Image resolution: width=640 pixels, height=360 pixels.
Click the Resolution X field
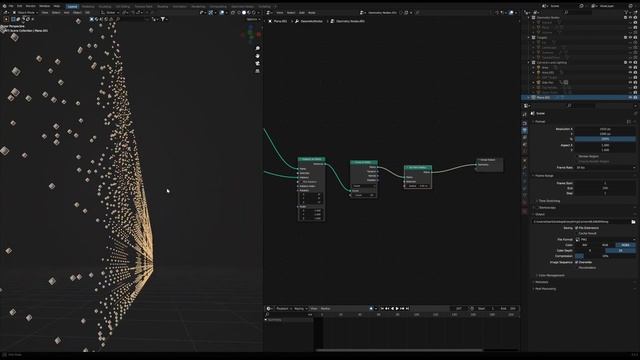605,129
